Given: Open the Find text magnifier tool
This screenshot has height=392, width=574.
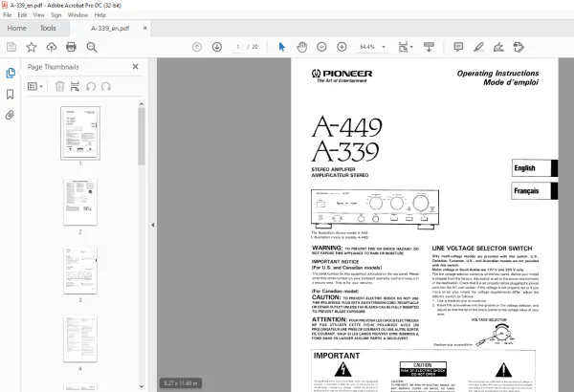Looking at the screenshot, I should click(x=92, y=47).
